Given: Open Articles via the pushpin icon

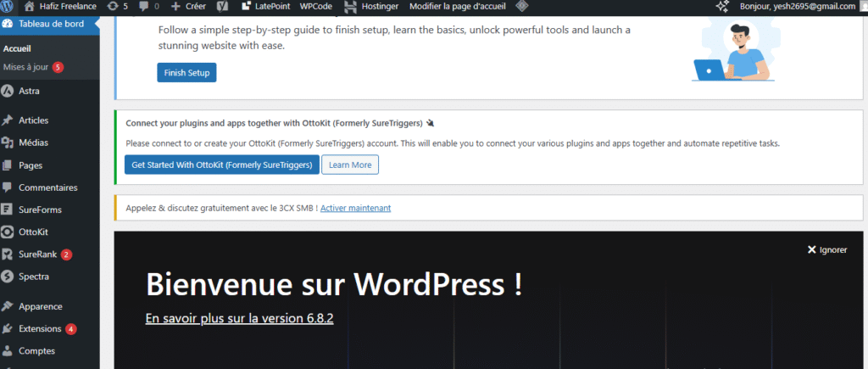Looking at the screenshot, I should (x=8, y=120).
